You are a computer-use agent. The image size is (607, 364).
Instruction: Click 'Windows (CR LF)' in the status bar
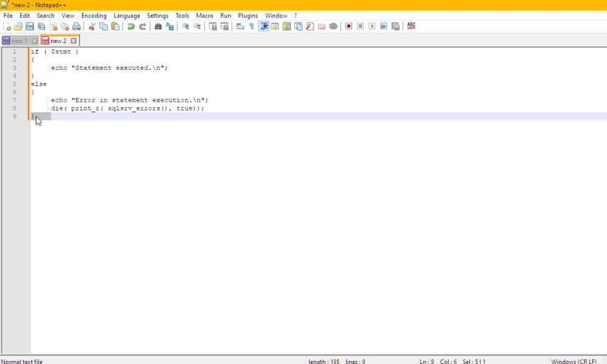(x=574, y=362)
